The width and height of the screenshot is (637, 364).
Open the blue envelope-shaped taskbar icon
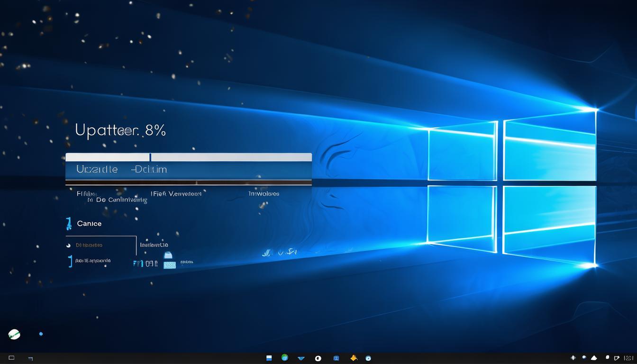coord(301,358)
